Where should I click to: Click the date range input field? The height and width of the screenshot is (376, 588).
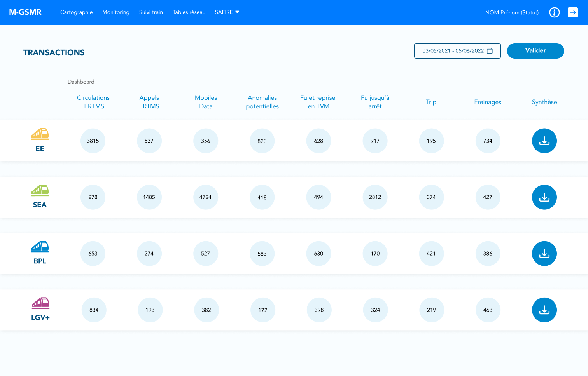453,51
